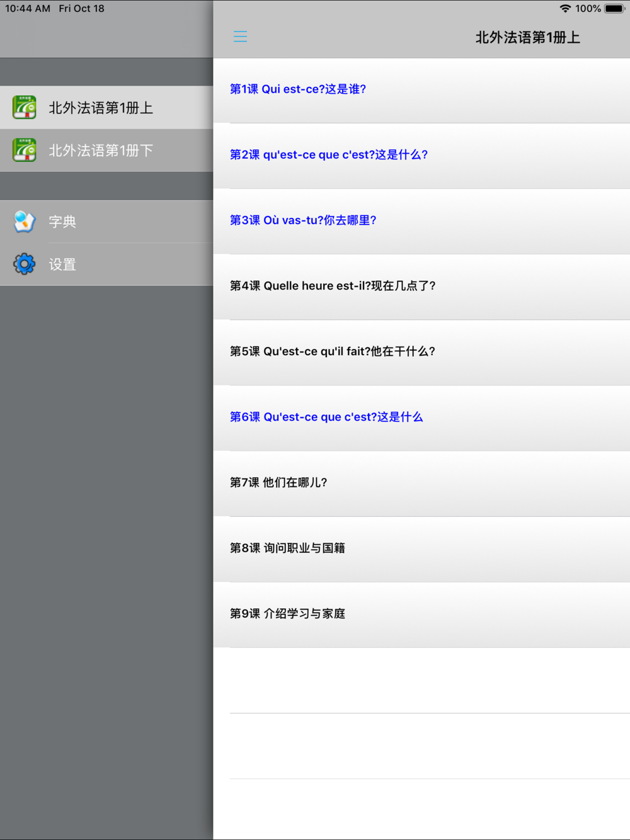Tap the Wi-Fi status icon
630x840 pixels.
[x=565, y=9]
